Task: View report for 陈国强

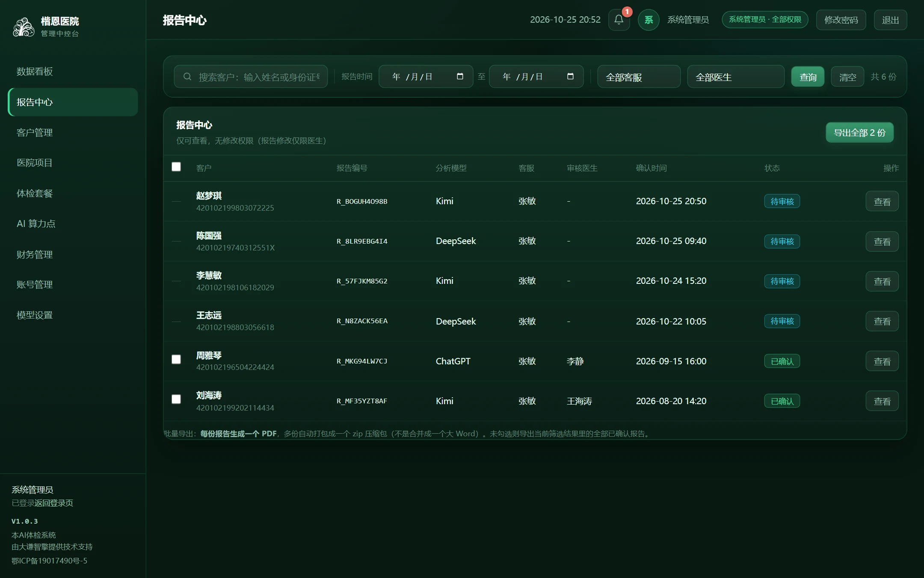Action: pos(882,241)
